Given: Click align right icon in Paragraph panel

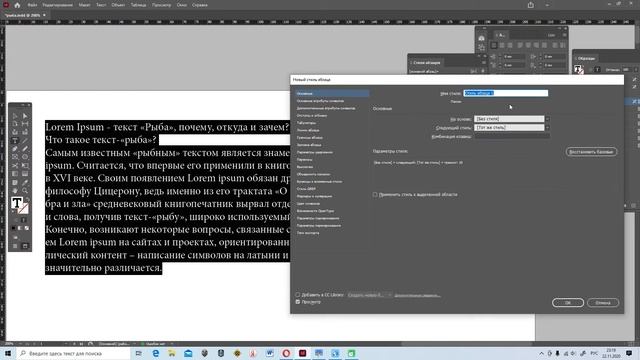Looking at the screenshot, I should (x=510, y=45).
